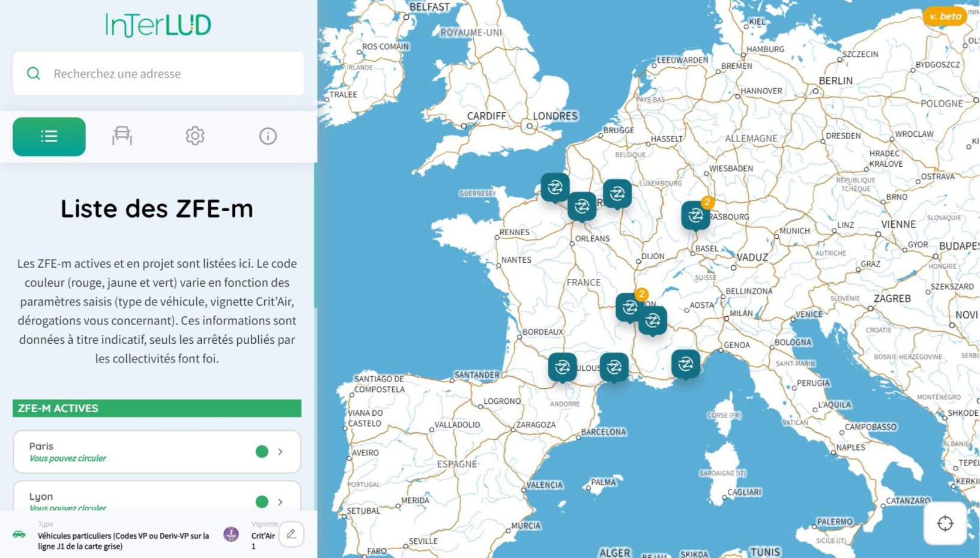
Task: Open the clustered marker near Lyon
Action: tap(630, 307)
